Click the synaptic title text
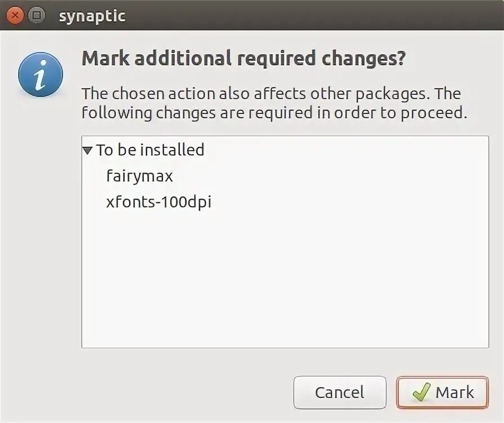Image resolution: width=504 pixels, height=423 pixels. 92,16
